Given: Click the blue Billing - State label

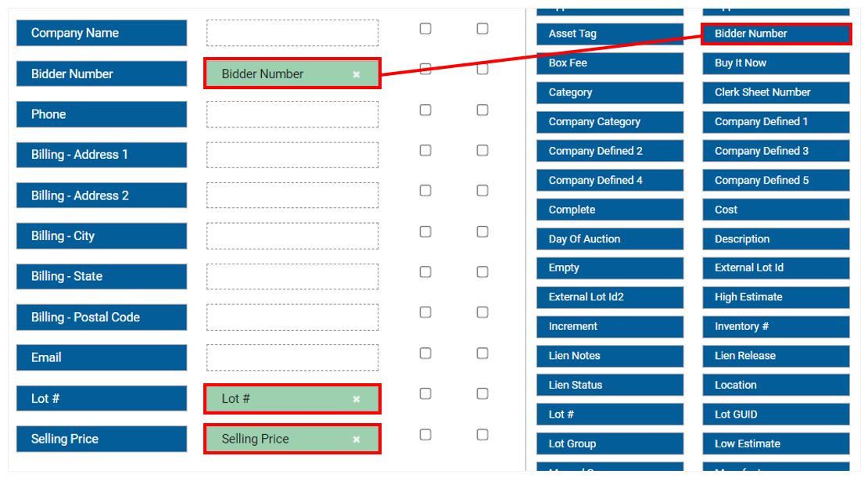Looking at the screenshot, I should pyautogui.click(x=102, y=276).
